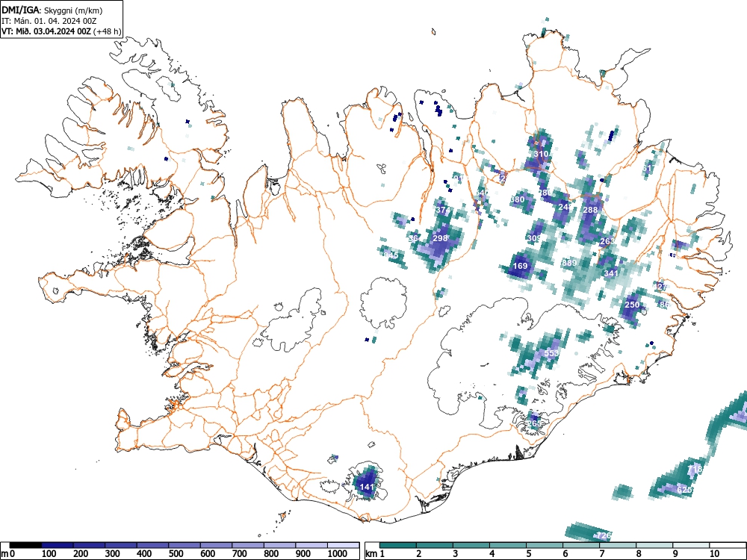Click the '7' label on the km scale
The width and height of the screenshot is (747, 560).
click(601, 553)
